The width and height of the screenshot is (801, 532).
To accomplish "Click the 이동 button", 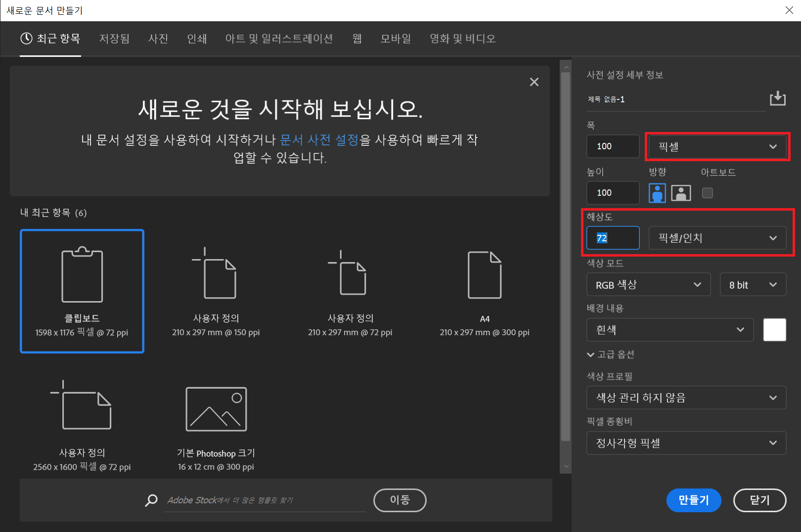I will tap(400, 500).
